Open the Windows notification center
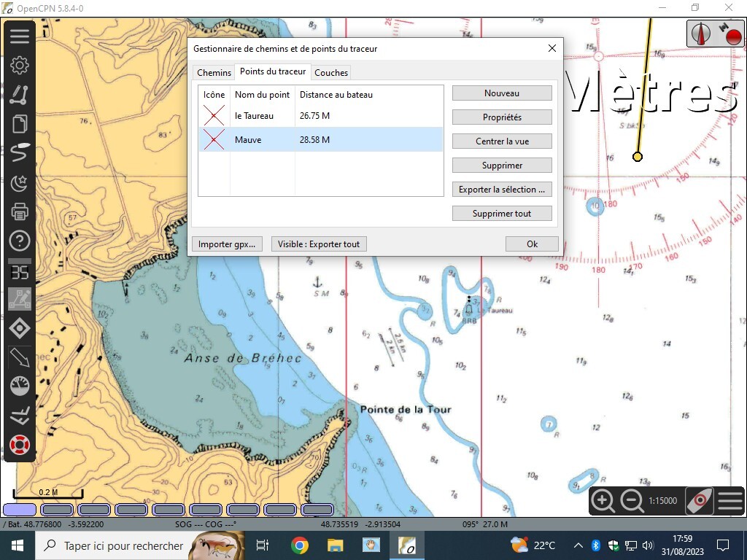The height and width of the screenshot is (560, 747). [723, 545]
